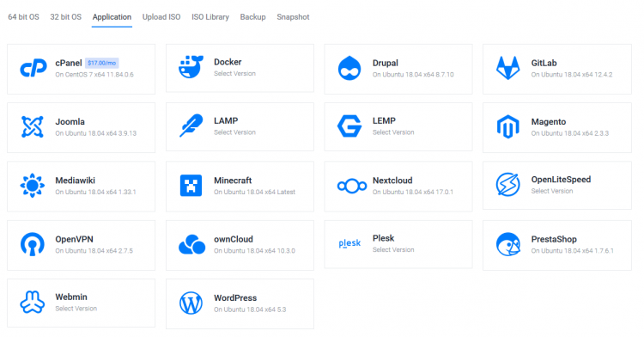644x337 pixels.
Task: Click the Plesk logo icon
Action: coord(349,243)
